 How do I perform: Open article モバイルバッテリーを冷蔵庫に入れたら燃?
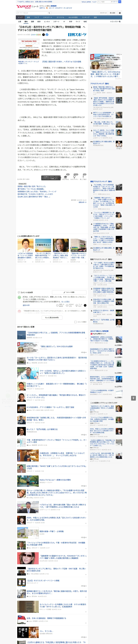pyautogui.click(x=63, y=605)
